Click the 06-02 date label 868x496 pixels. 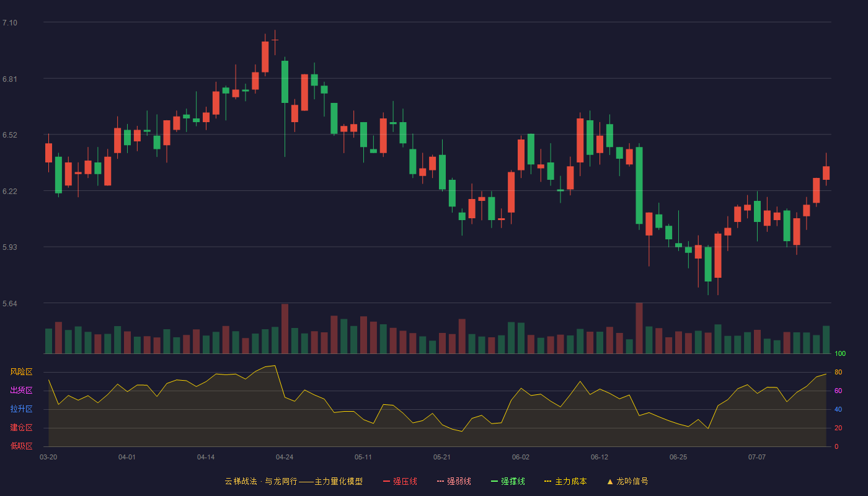tap(521, 457)
